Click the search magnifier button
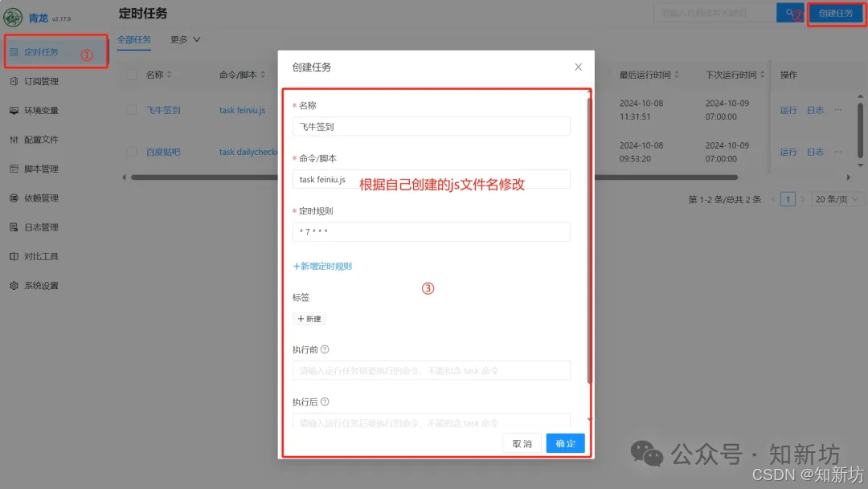Image resolution: width=868 pixels, height=489 pixels. (x=790, y=13)
